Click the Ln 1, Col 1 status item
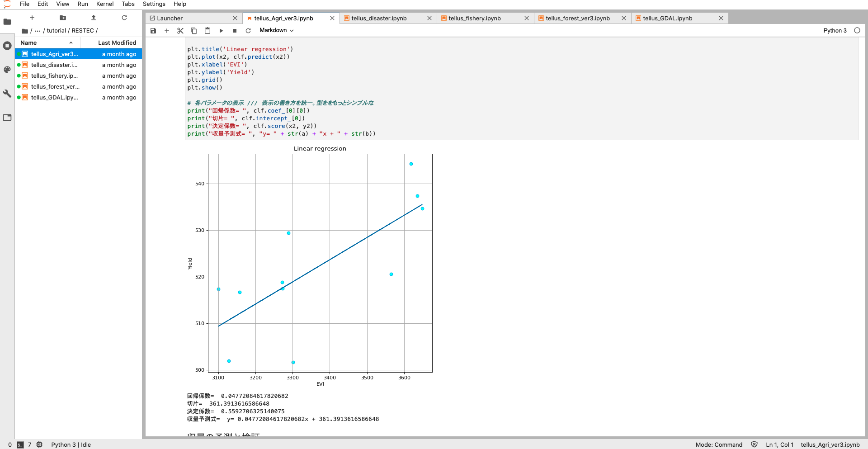 pos(779,444)
